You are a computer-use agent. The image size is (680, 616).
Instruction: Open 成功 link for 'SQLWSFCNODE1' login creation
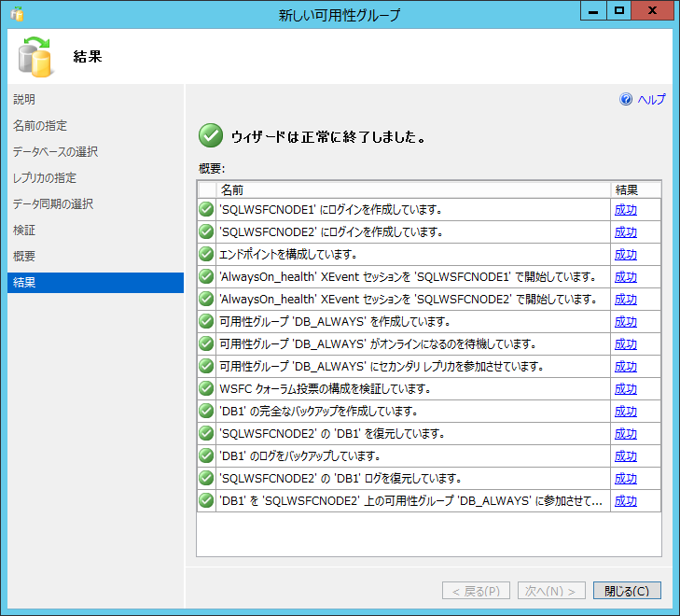[x=625, y=209]
